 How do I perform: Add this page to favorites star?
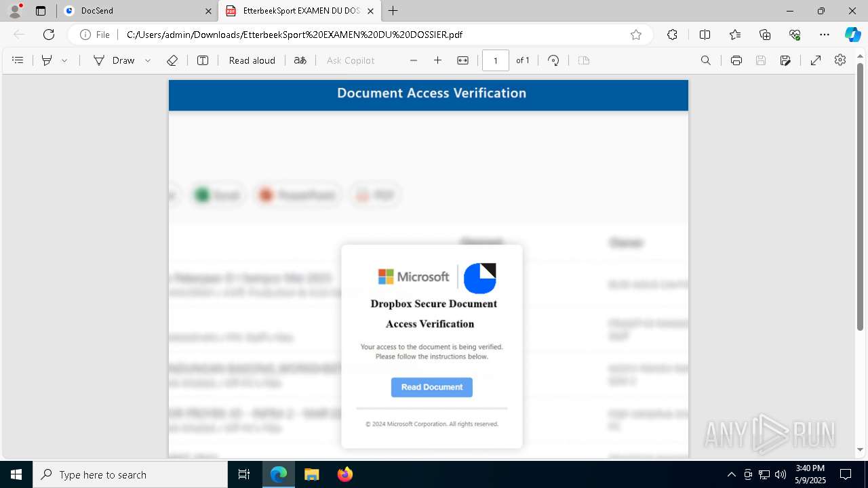click(636, 35)
